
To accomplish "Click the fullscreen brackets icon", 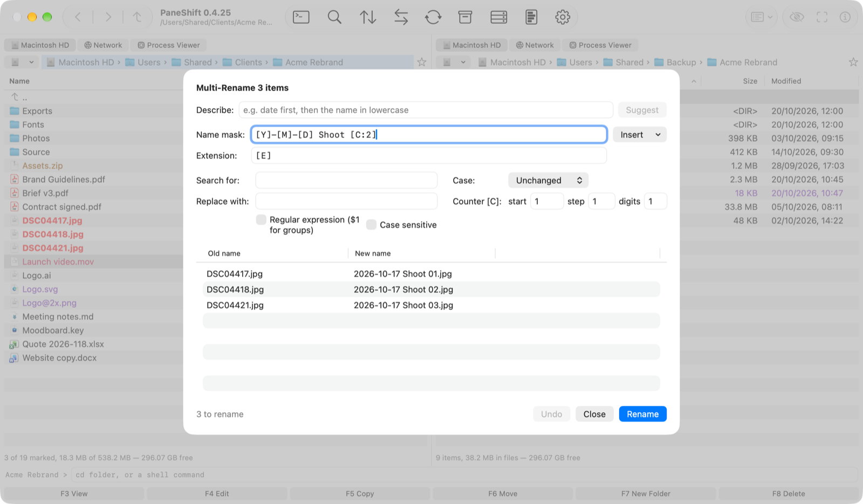I will pyautogui.click(x=822, y=17).
